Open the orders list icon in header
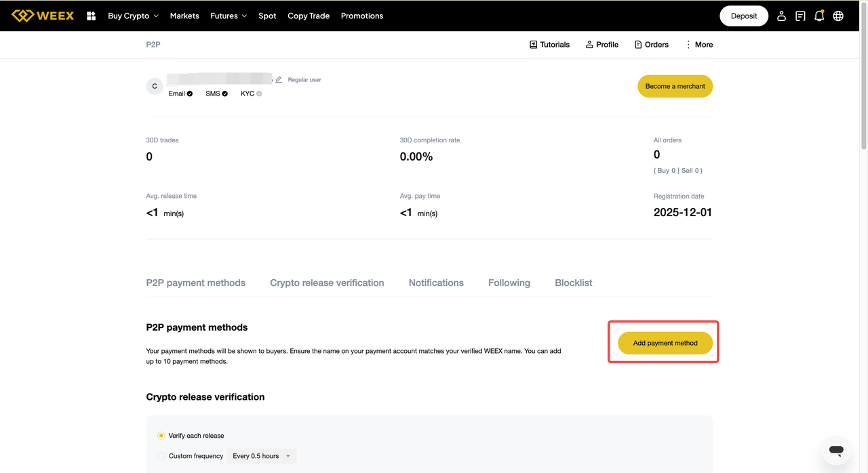The height and width of the screenshot is (473, 868). (x=800, y=16)
